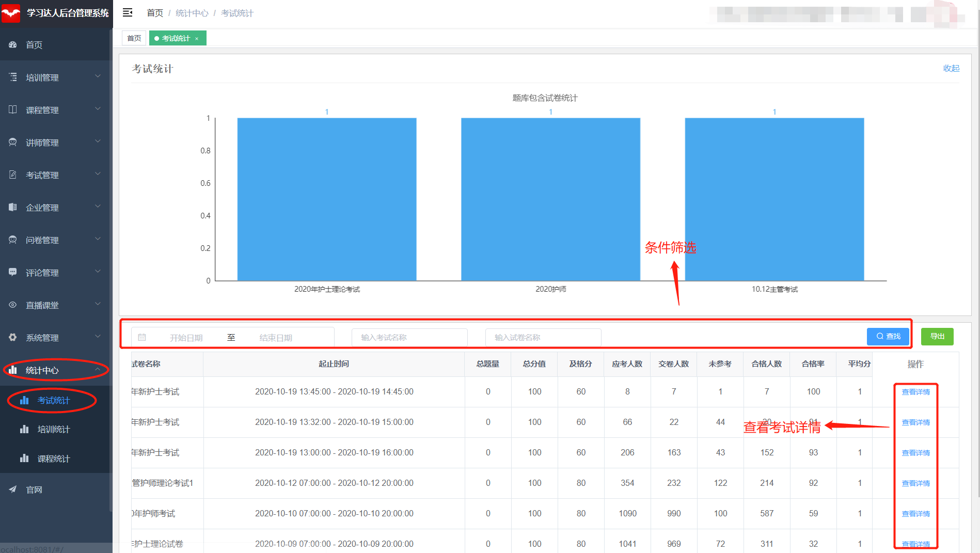Click the calendar icon in date range
Screen dimensions: 980x553
(x=142, y=337)
